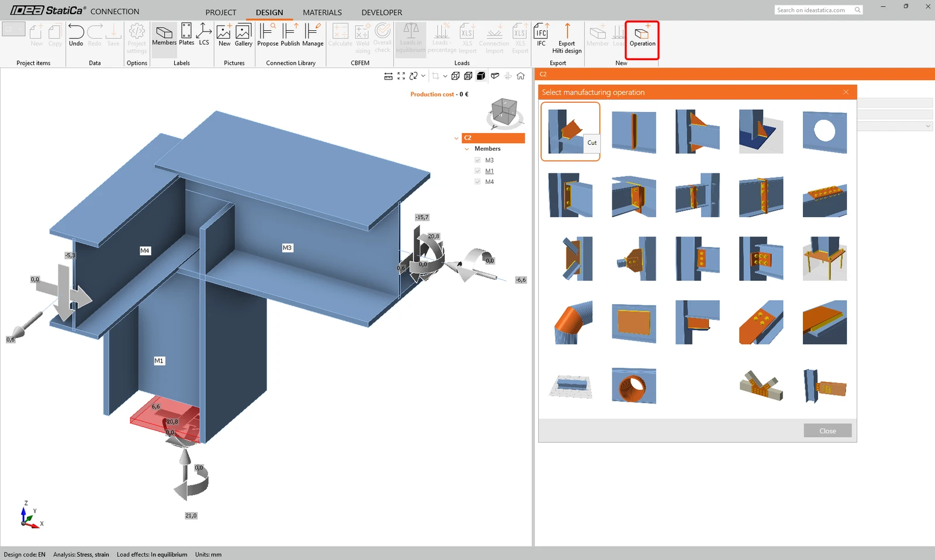This screenshot has height=560, width=935.
Task: Select the stiffener plate operation thumbnail
Action: click(x=634, y=131)
